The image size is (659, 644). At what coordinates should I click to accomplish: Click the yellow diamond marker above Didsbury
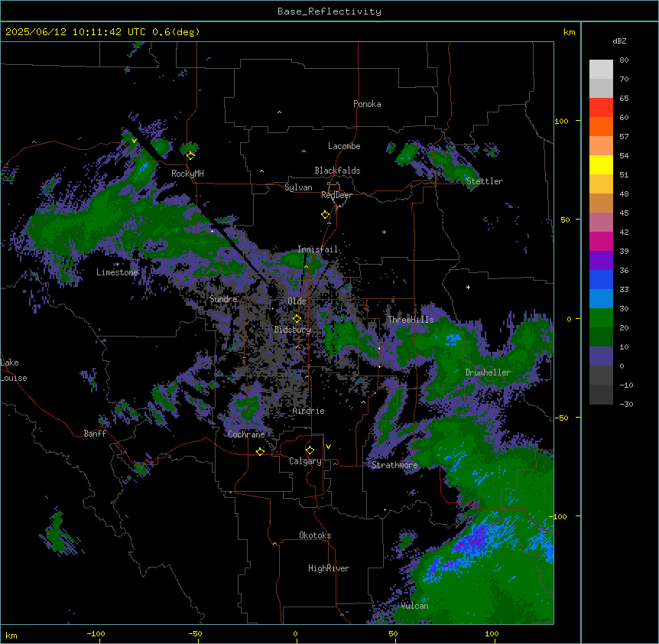coord(297,319)
